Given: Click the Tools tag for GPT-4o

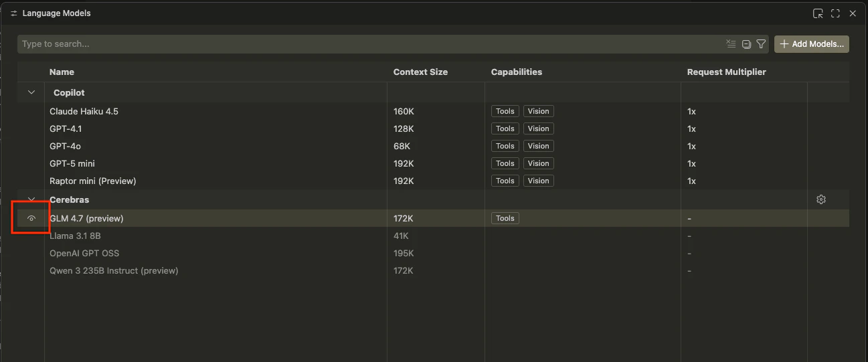Looking at the screenshot, I should coord(505,146).
